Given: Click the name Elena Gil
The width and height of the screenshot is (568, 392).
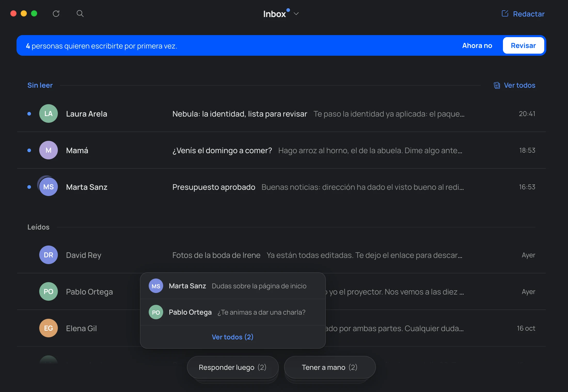Looking at the screenshot, I should tap(81, 328).
